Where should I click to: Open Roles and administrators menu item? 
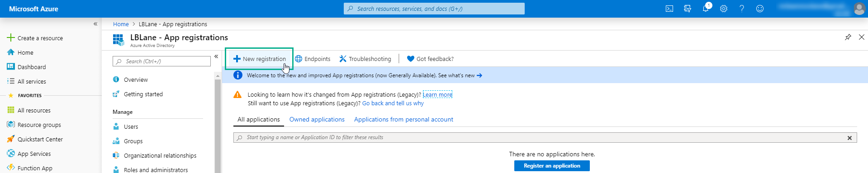click(x=156, y=170)
